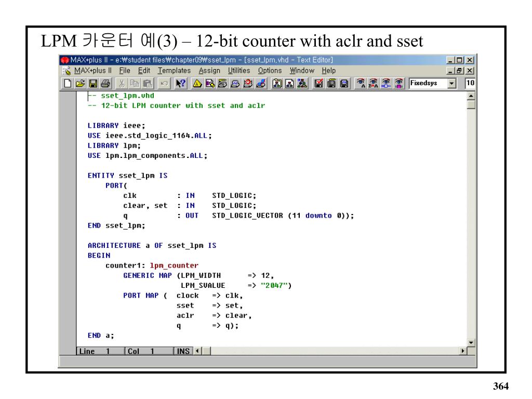The height and width of the screenshot is (399, 532).
Task: Click the text "LPM_SVALUE"
Action: [x=203, y=285]
